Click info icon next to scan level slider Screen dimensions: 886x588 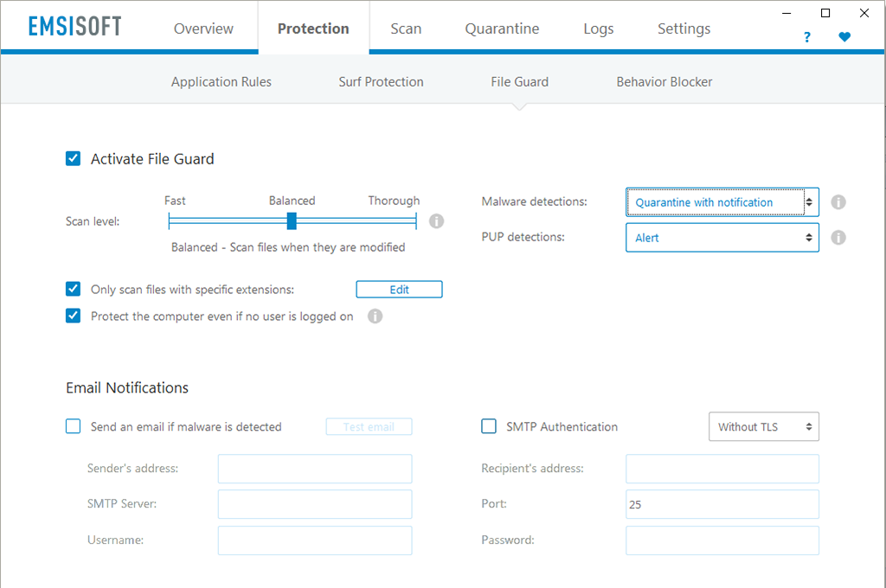pos(437,221)
